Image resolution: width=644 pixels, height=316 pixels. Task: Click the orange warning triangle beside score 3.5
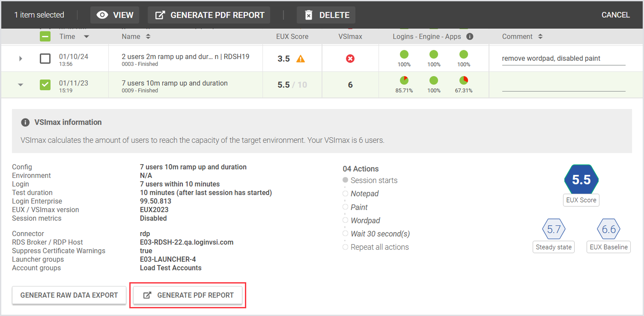(x=301, y=59)
